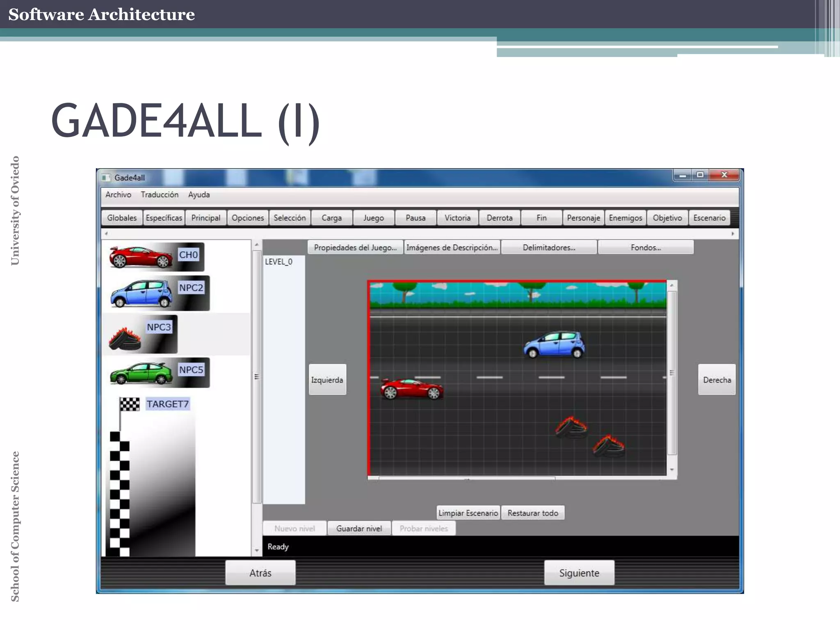Click Limpiar Escenario button
This screenshot has width=840, height=630.
[468, 513]
